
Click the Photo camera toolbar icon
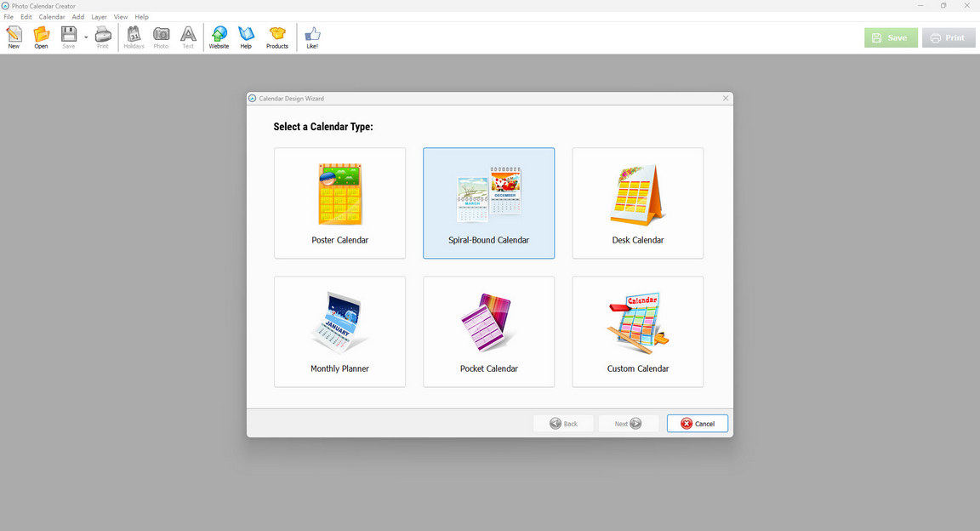tap(162, 37)
